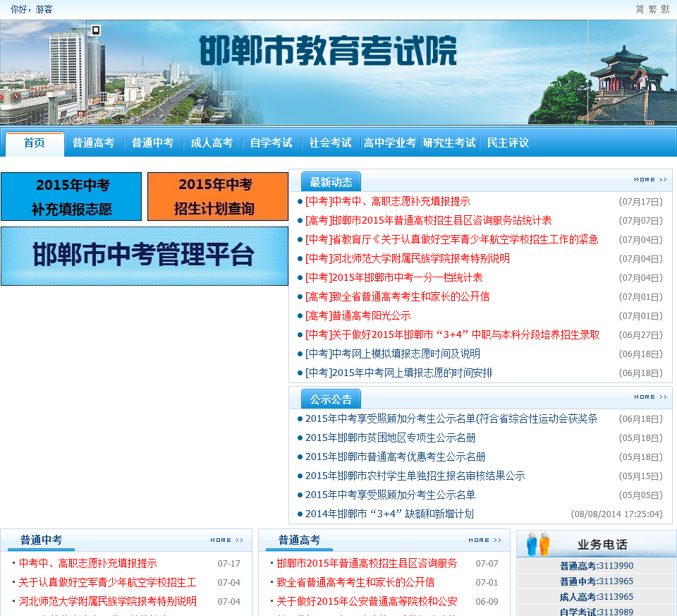This screenshot has height=616, width=677.
Task: Open 关于认真做好空军青少年航空学校招生工 in 普通中考 panel
Action: (x=107, y=582)
